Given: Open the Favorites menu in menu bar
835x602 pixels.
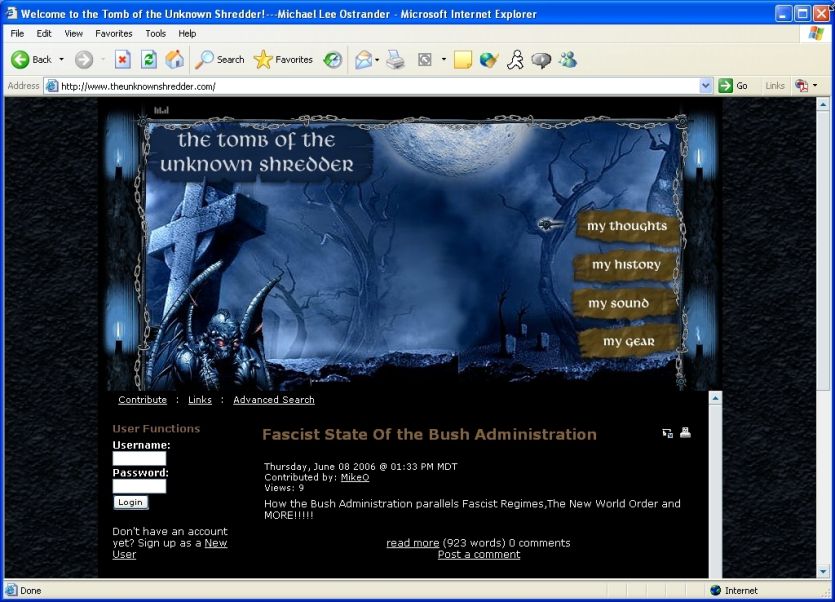Looking at the screenshot, I should [113, 33].
